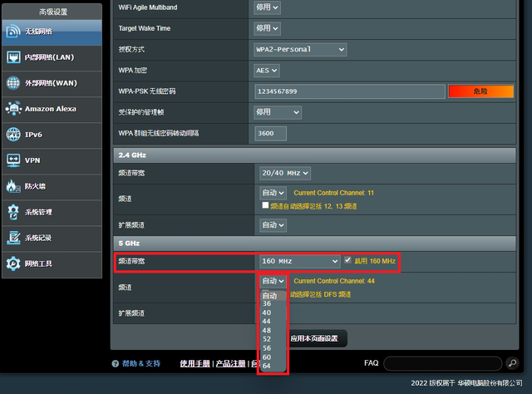The height and width of the screenshot is (394, 532).
Task: Click the orange 危险 password strength indicator
Action: point(480,91)
